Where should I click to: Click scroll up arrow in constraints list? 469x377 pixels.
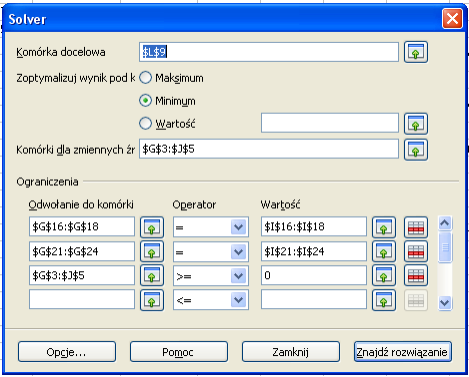coord(445,223)
